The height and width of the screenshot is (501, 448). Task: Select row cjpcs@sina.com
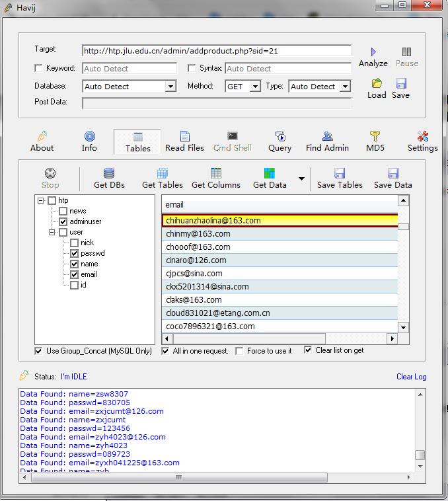(280, 273)
